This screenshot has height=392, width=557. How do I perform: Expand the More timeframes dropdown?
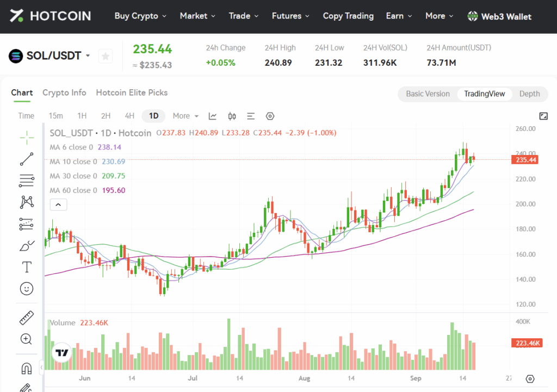185,116
